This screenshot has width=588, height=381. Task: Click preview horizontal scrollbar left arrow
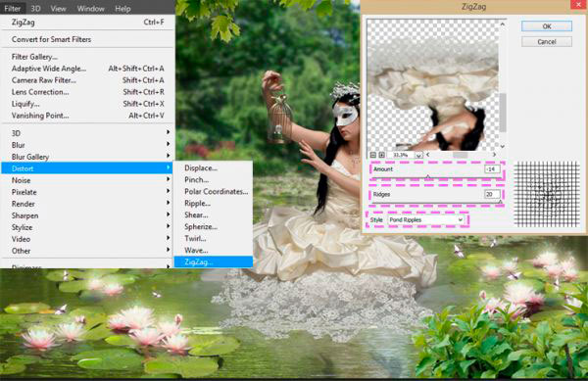(428, 155)
